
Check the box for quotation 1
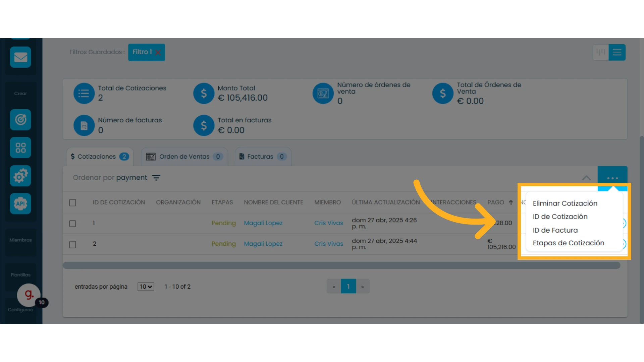coord(72,223)
